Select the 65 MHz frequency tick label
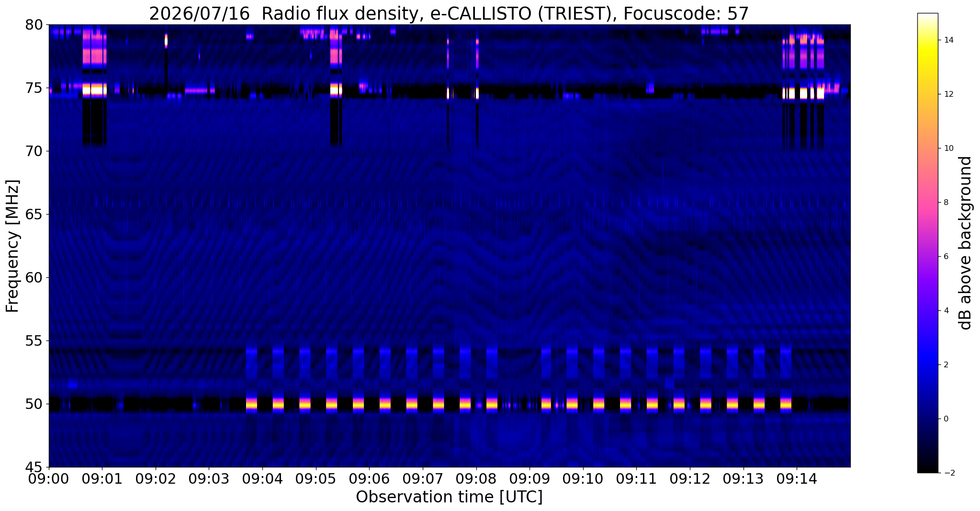 34,215
